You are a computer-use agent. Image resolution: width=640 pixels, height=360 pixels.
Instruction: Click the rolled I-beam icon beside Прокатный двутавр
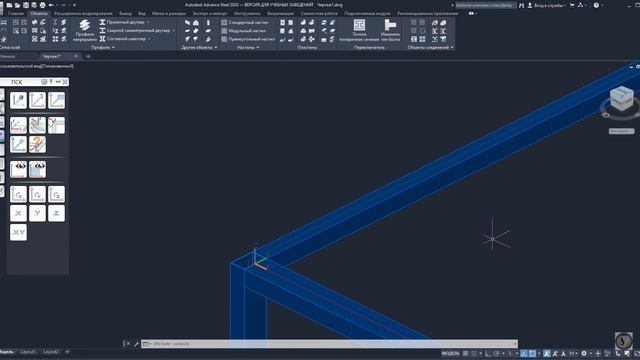coord(102,22)
